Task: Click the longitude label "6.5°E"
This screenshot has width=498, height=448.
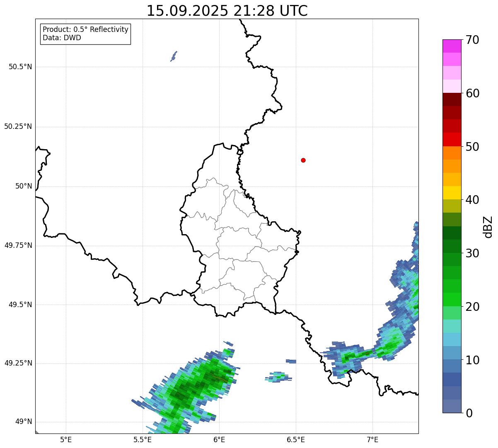Action: tap(296, 439)
